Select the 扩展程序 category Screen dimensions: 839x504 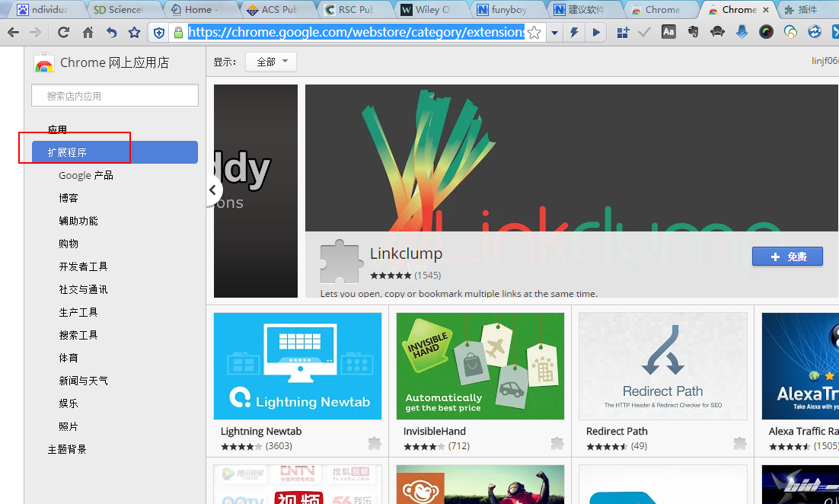pos(115,152)
